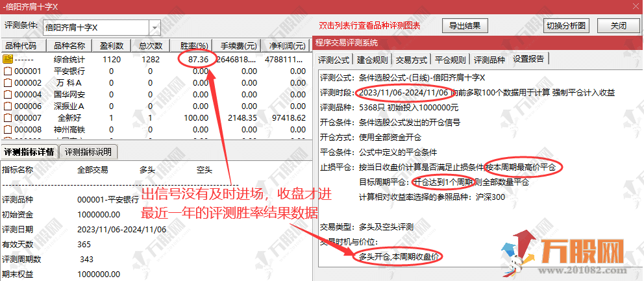Click the 切换分析图 button
Image resolution: width=644 pixels, height=281 pixels.
566,26
